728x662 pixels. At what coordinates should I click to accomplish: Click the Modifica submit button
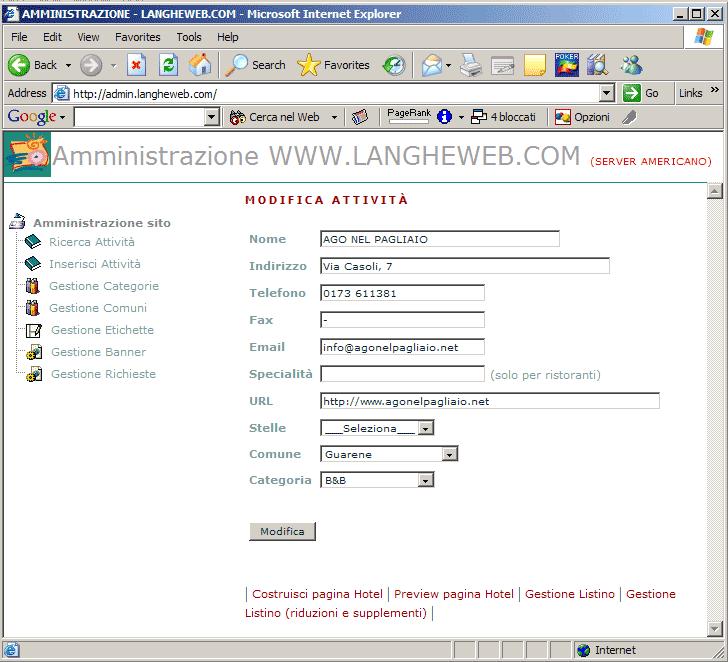[282, 532]
